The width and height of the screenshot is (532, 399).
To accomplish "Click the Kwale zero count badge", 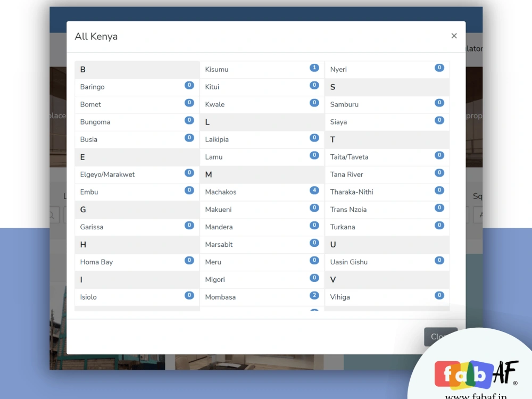I will (314, 103).
